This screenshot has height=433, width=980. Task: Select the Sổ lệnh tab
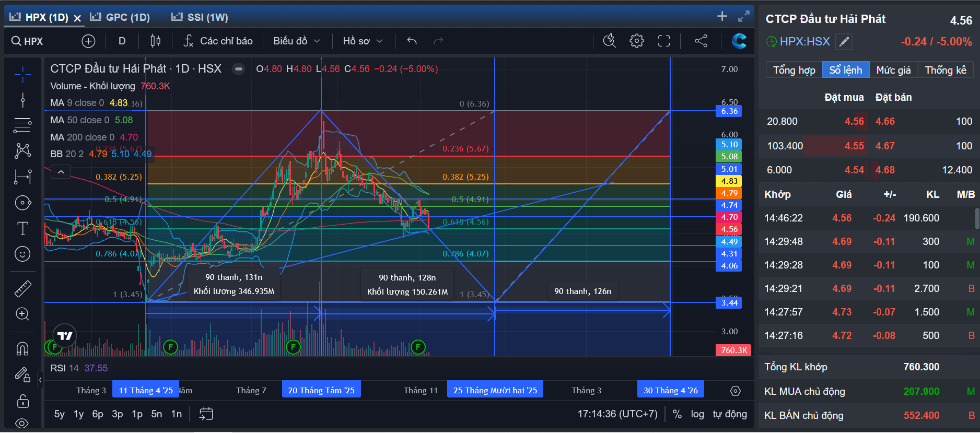click(x=846, y=70)
